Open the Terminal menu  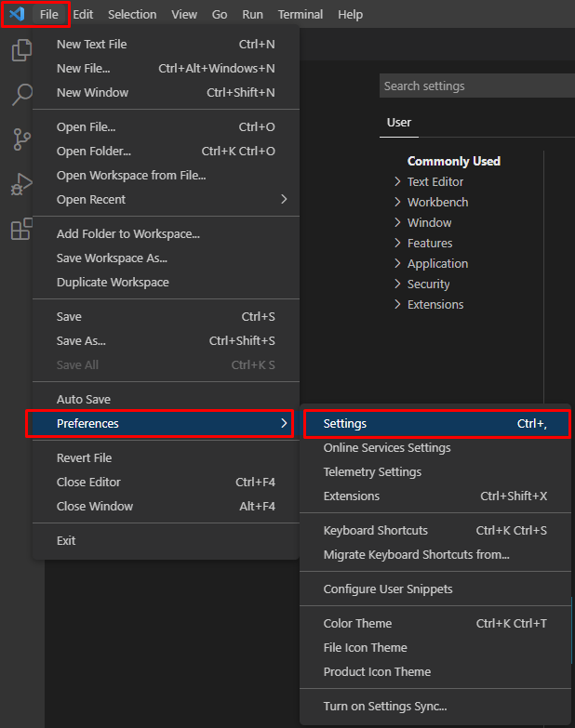[301, 14]
